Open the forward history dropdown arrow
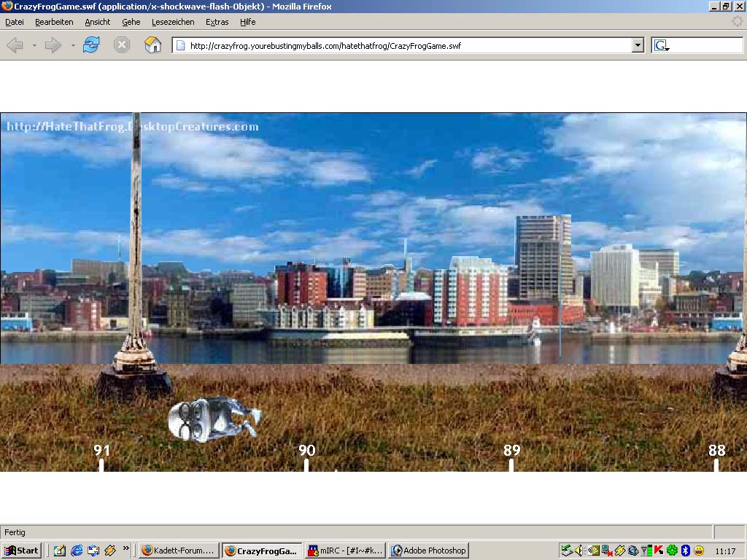The height and width of the screenshot is (560, 747). (x=72, y=46)
